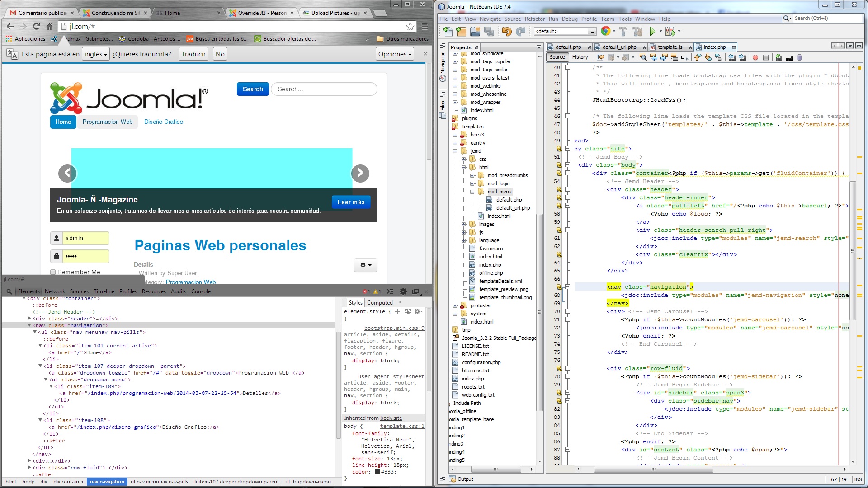Click the DevTools dock-to-window icon

point(416,291)
